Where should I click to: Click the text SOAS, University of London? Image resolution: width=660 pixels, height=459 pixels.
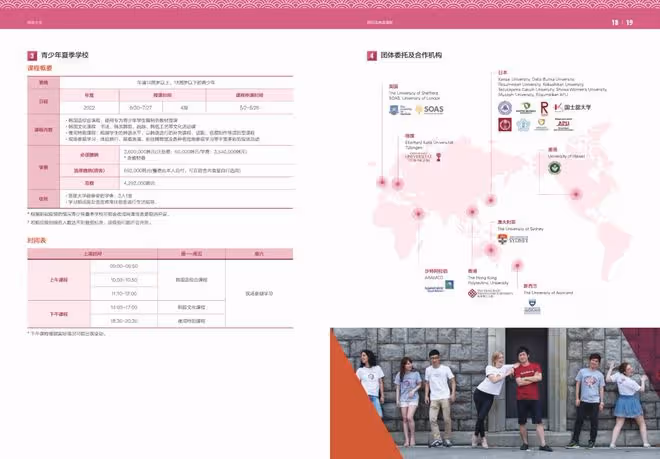(414, 98)
